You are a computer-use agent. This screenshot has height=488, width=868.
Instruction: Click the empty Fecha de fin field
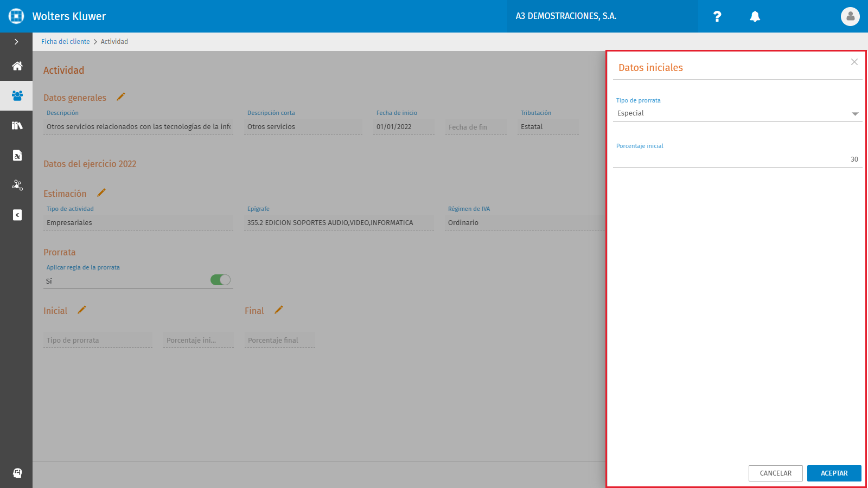pyautogui.click(x=476, y=127)
